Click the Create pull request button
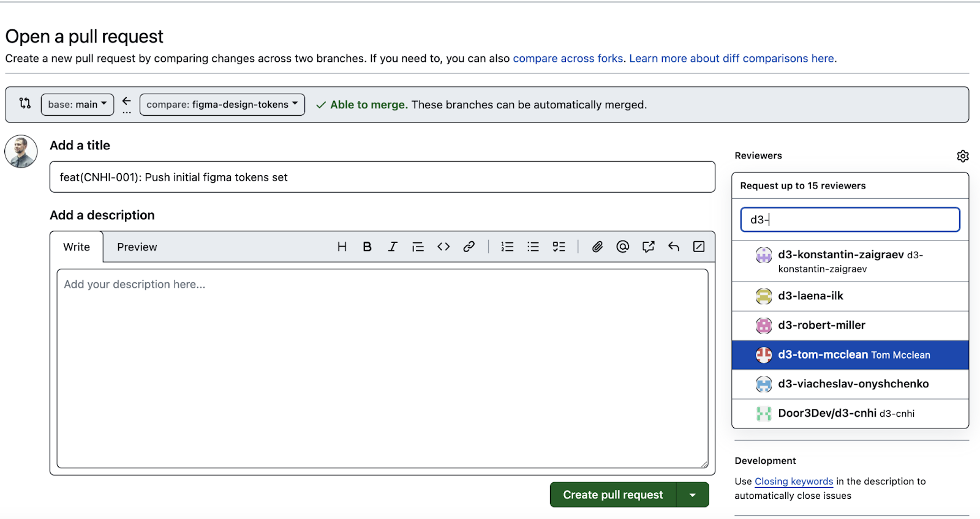 pos(613,495)
